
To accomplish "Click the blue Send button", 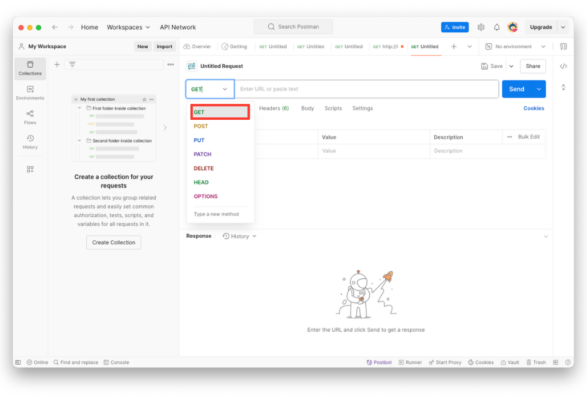I will (517, 89).
